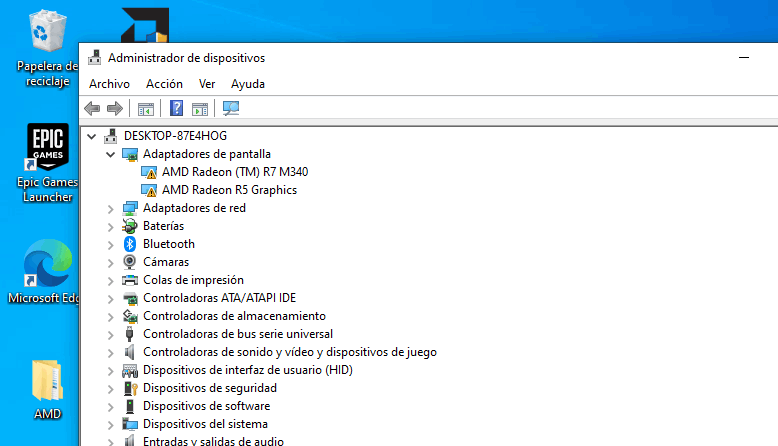Expand Controladoras de bus serie universal
The width and height of the screenshot is (778, 446).
click(111, 335)
